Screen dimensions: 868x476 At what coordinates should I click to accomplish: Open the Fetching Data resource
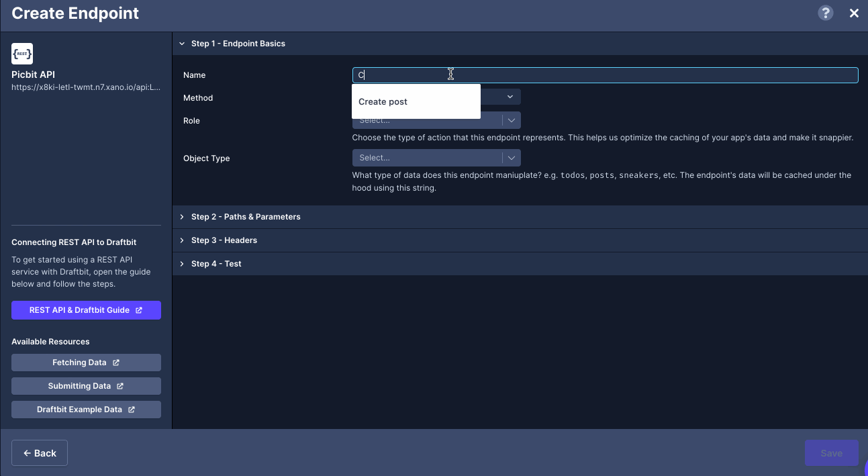point(86,363)
